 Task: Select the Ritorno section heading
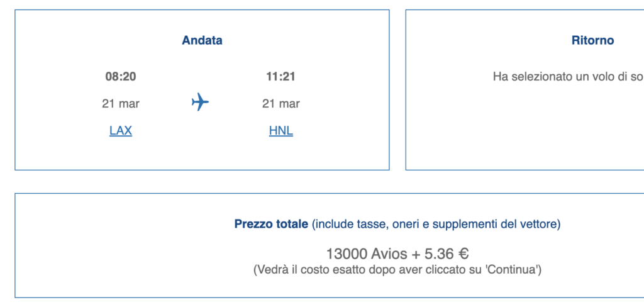tap(592, 40)
